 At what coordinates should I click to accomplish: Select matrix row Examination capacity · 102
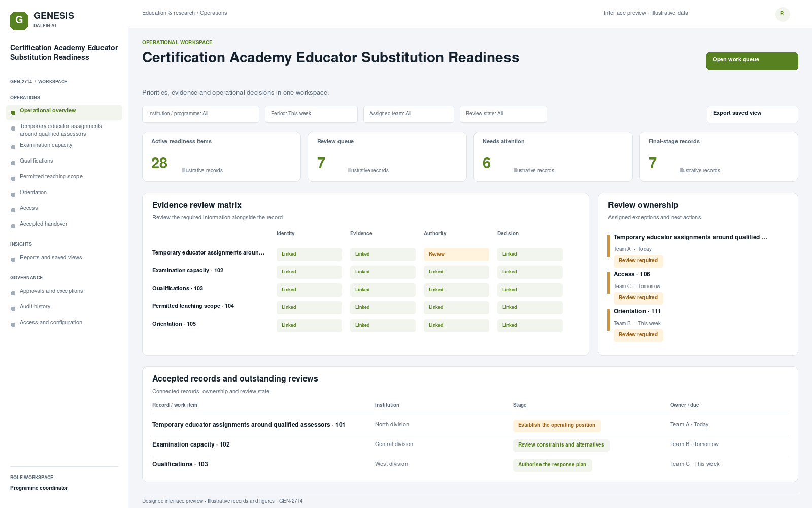point(188,271)
